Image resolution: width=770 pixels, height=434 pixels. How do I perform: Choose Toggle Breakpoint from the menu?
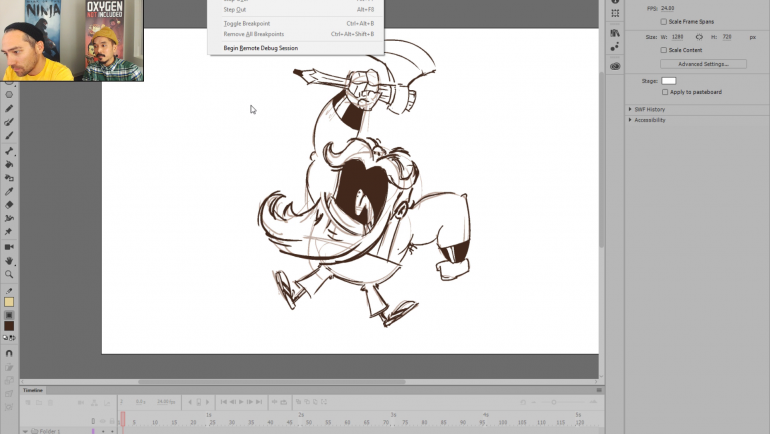coord(246,23)
